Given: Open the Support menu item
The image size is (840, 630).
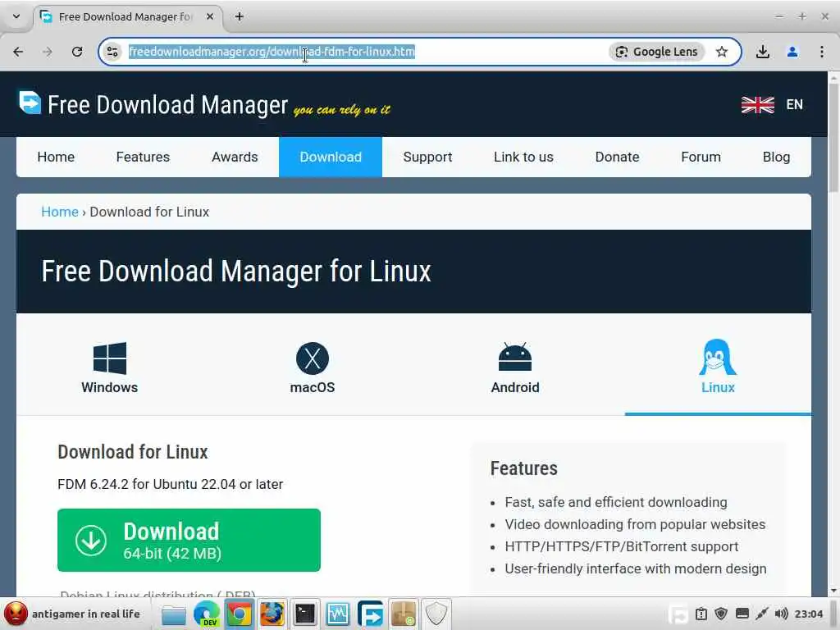Looking at the screenshot, I should (x=427, y=157).
